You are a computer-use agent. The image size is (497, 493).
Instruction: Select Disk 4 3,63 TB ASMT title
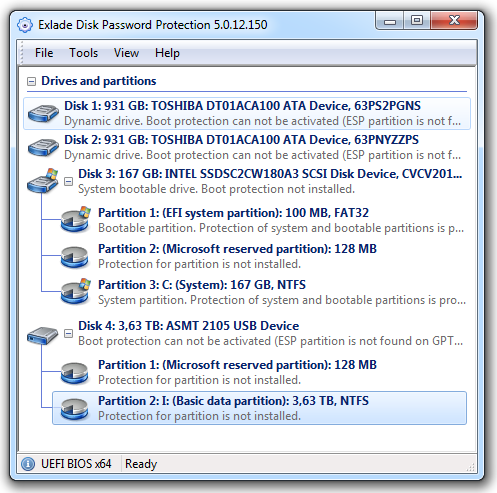[x=188, y=326]
